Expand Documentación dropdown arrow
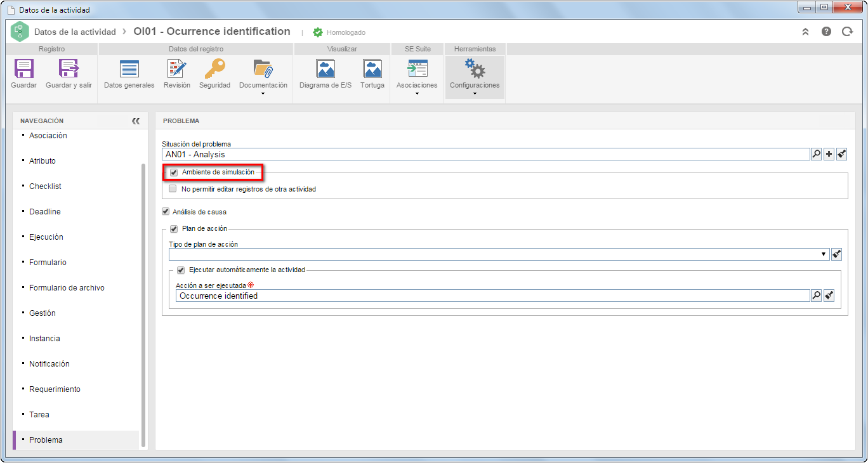Viewport: 868px width, 463px height. (x=263, y=94)
